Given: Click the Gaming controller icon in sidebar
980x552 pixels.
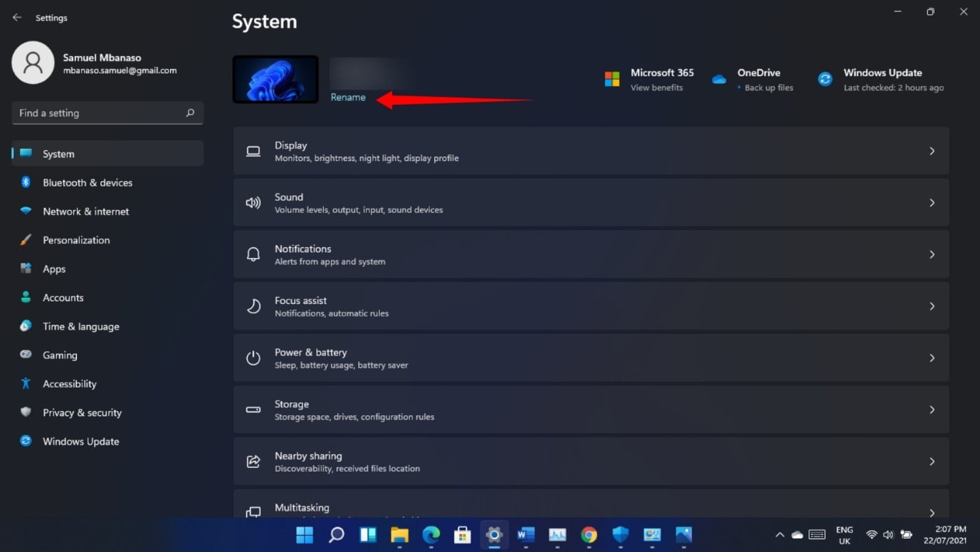Looking at the screenshot, I should pyautogui.click(x=26, y=355).
